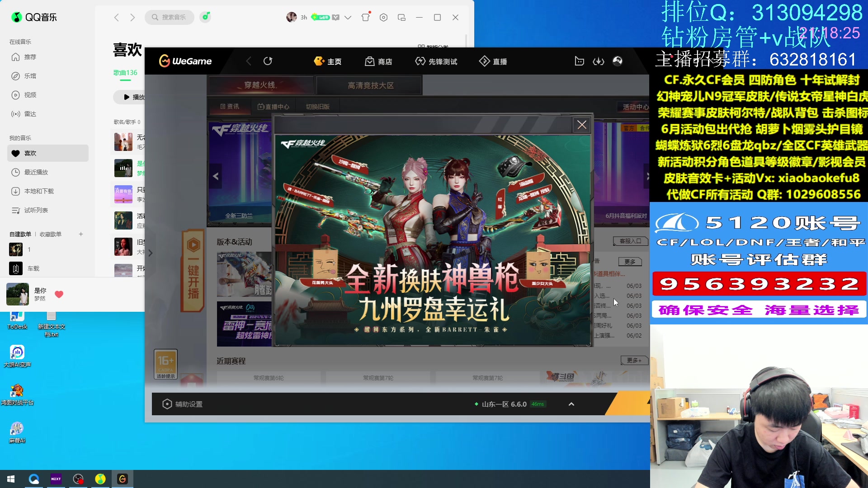Select 高清竞技大区 tab
The width and height of the screenshot is (868, 488).
point(370,85)
